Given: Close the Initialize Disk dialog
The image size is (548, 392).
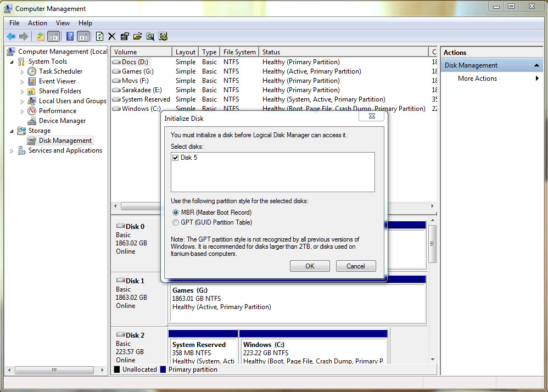Looking at the screenshot, I should (372, 116).
